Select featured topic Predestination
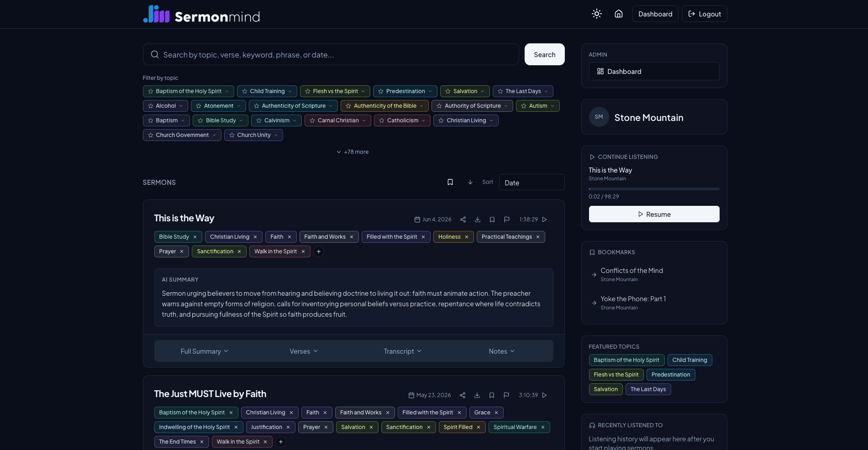 tap(671, 375)
